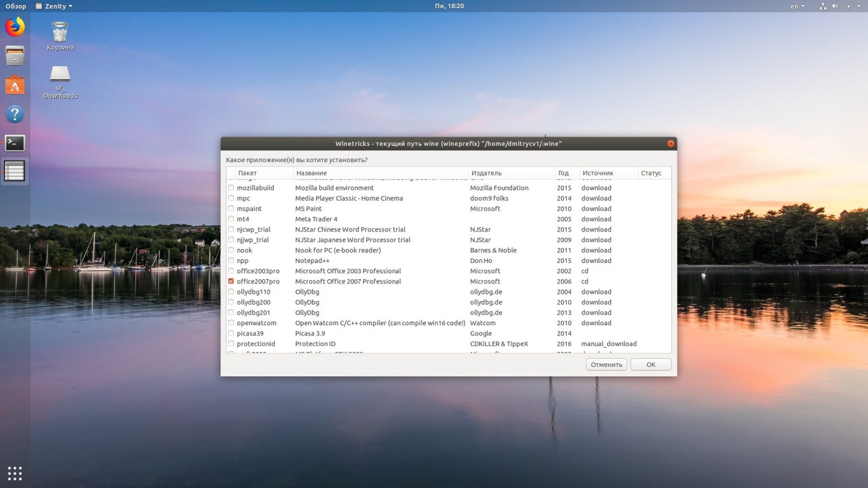This screenshot has height=488, width=868.
Task: Sort by the Издатель column header
Action: tap(511, 173)
